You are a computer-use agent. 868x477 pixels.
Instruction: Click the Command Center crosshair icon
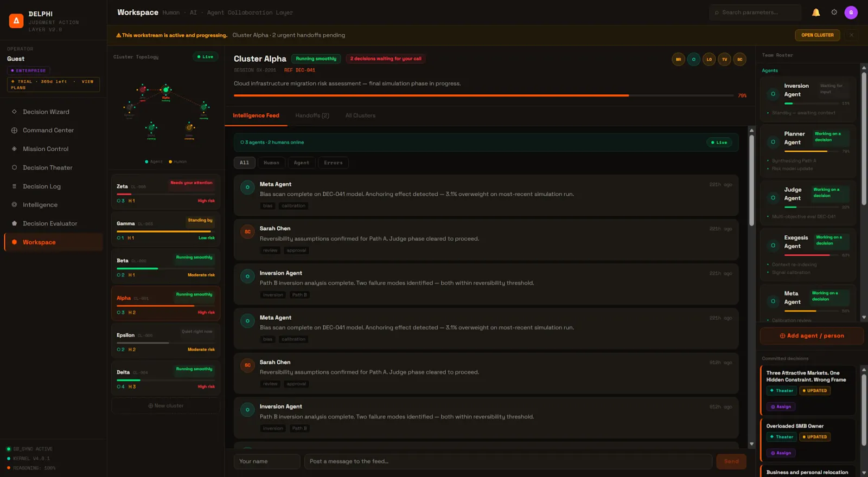14,130
